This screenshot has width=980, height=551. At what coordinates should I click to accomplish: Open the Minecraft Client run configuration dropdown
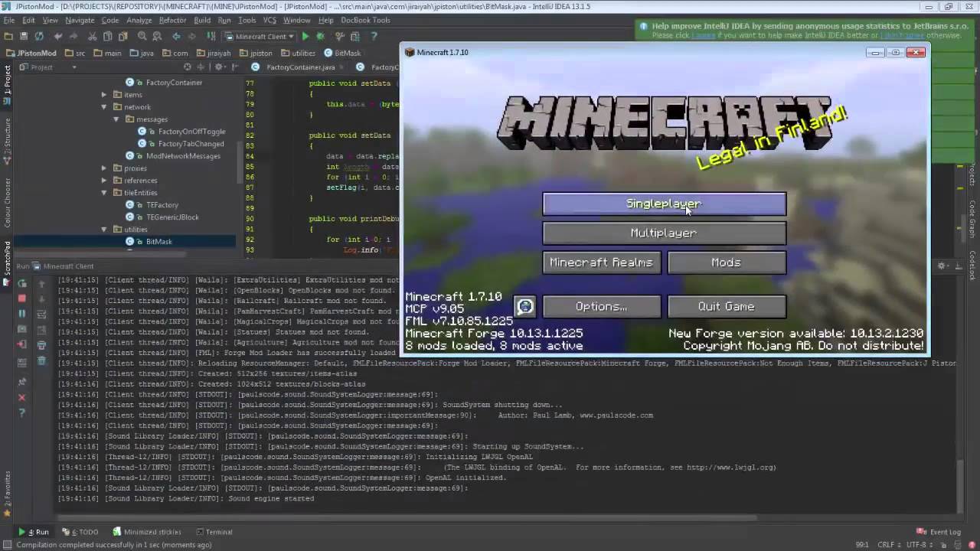point(260,36)
